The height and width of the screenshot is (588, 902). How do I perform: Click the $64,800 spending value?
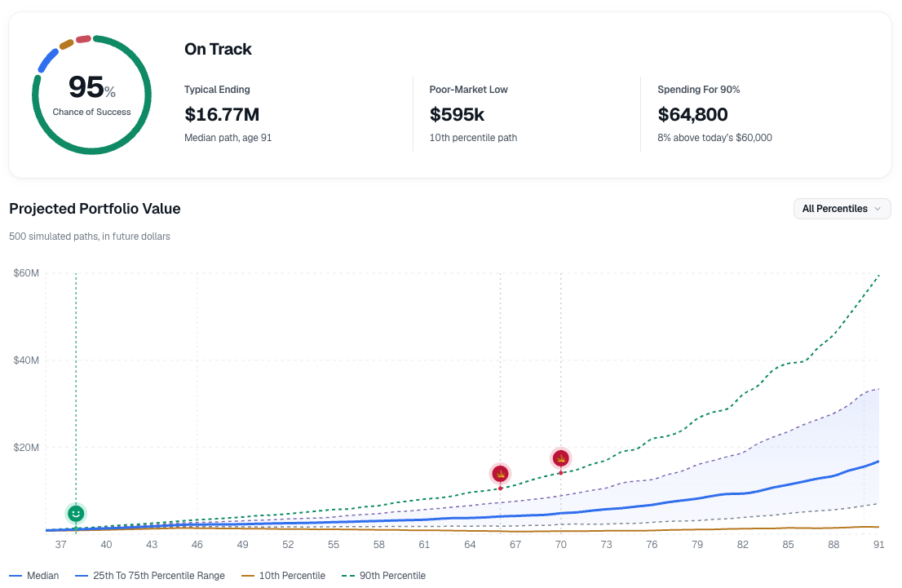point(692,114)
